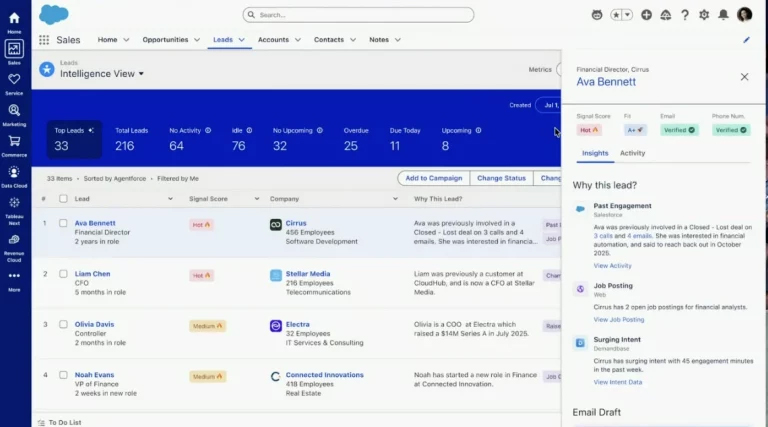Expand the Intelligence View list dropdown
The height and width of the screenshot is (427, 768).
141,74
